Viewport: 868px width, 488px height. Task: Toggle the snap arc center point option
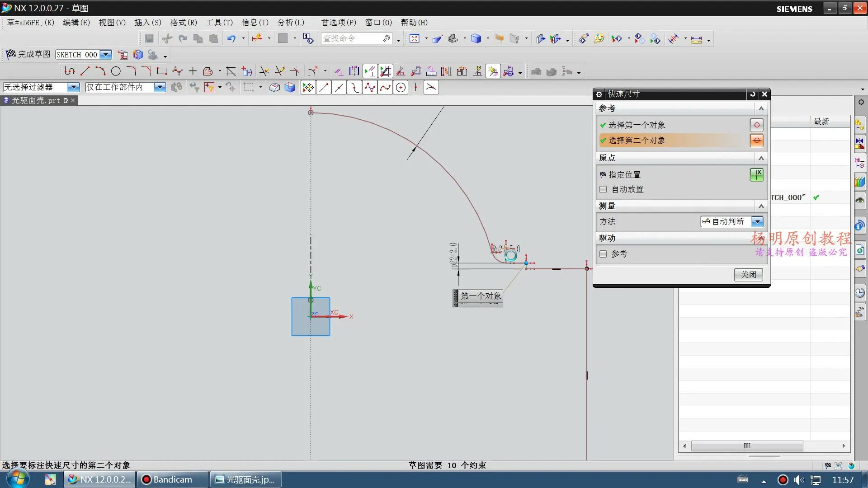pyautogui.click(x=401, y=88)
